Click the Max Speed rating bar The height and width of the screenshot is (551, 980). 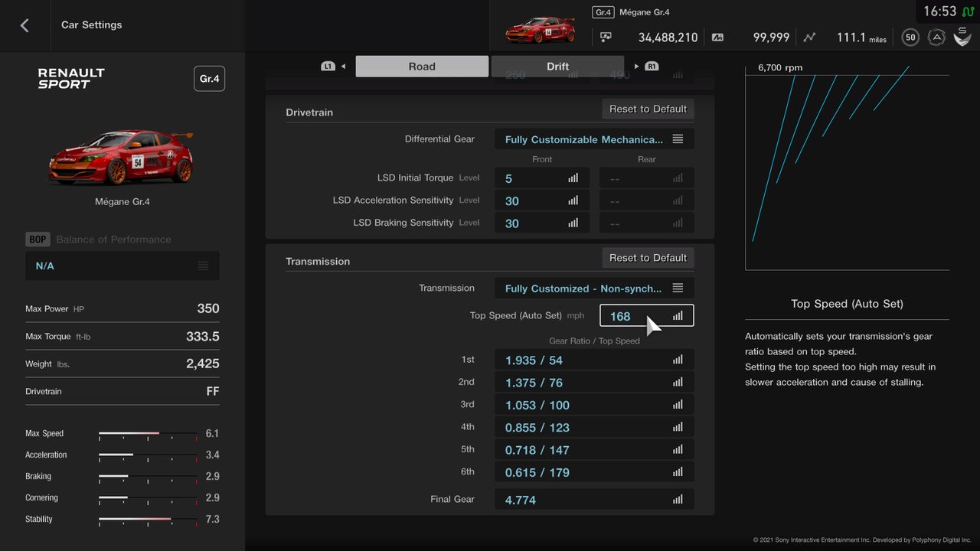pyautogui.click(x=148, y=434)
